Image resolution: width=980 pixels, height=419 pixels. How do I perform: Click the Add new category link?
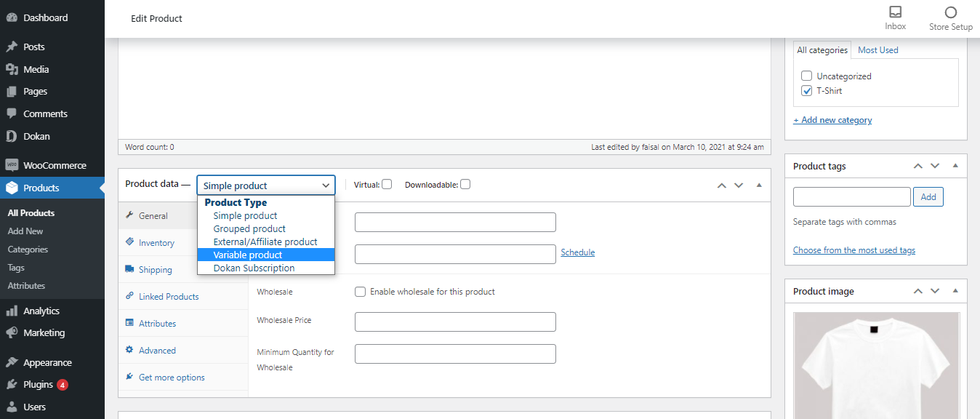pyautogui.click(x=832, y=119)
